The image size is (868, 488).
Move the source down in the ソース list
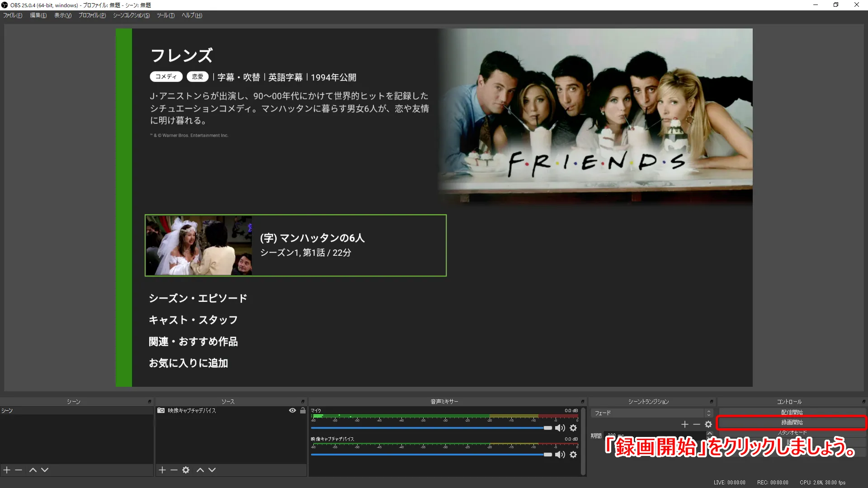pyautogui.click(x=212, y=470)
